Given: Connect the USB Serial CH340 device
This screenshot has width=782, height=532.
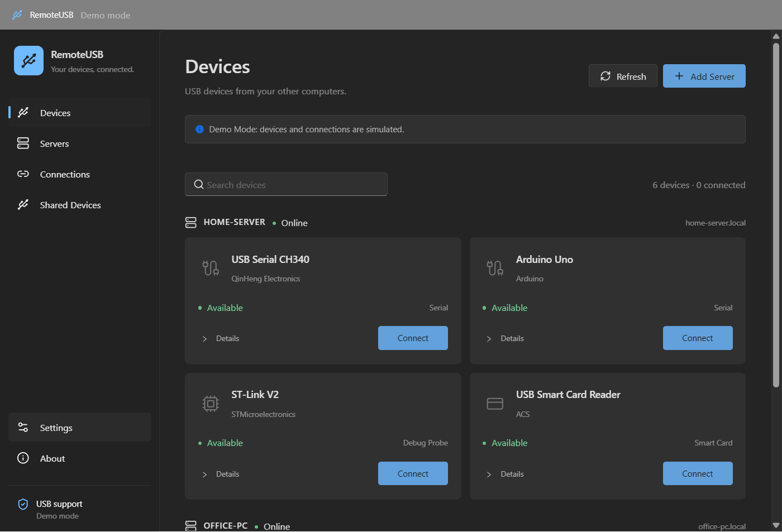Looking at the screenshot, I should (413, 338).
